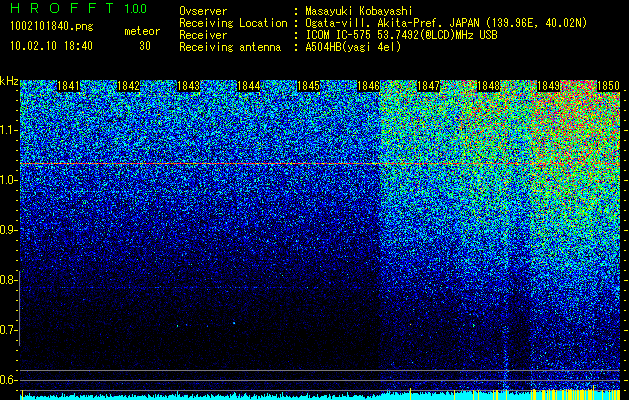Click the 1843 time marker label

point(189,86)
